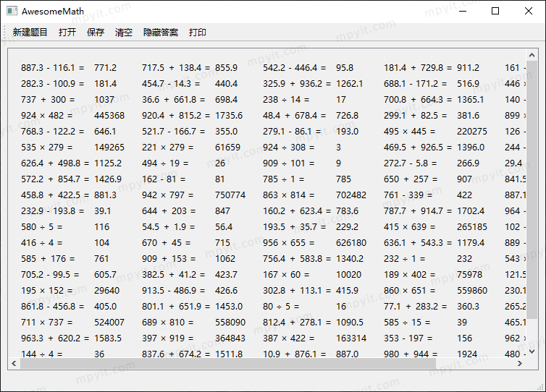Click the answer 1735.6
Viewport: 546px width, 392px height.
click(x=229, y=116)
